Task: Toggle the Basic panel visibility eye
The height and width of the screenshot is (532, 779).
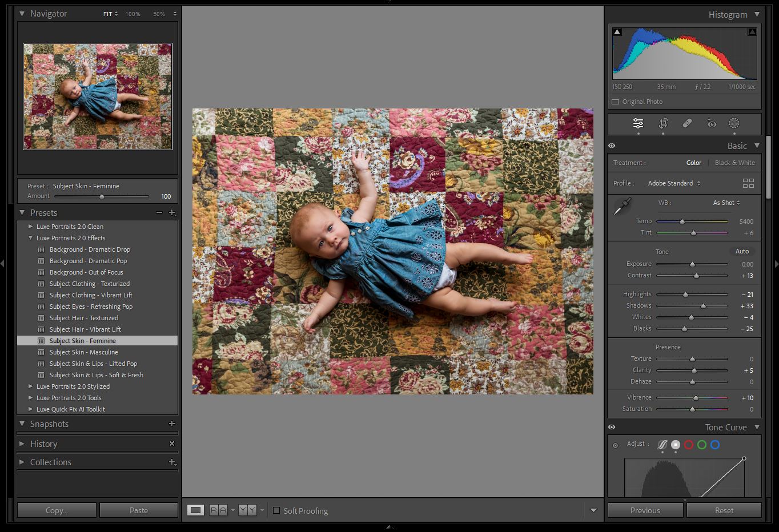Action: [x=612, y=146]
